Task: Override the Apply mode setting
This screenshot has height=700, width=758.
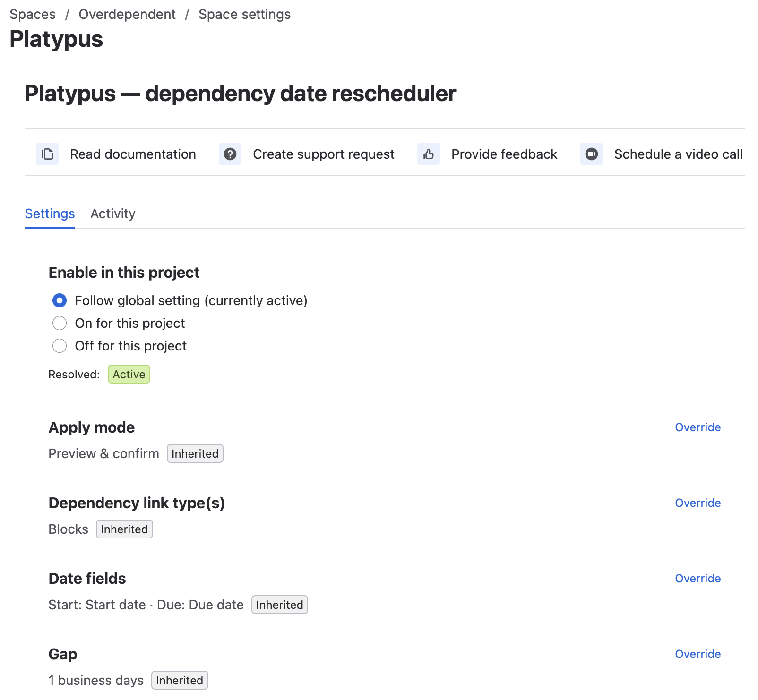Action: pos(698,427)
